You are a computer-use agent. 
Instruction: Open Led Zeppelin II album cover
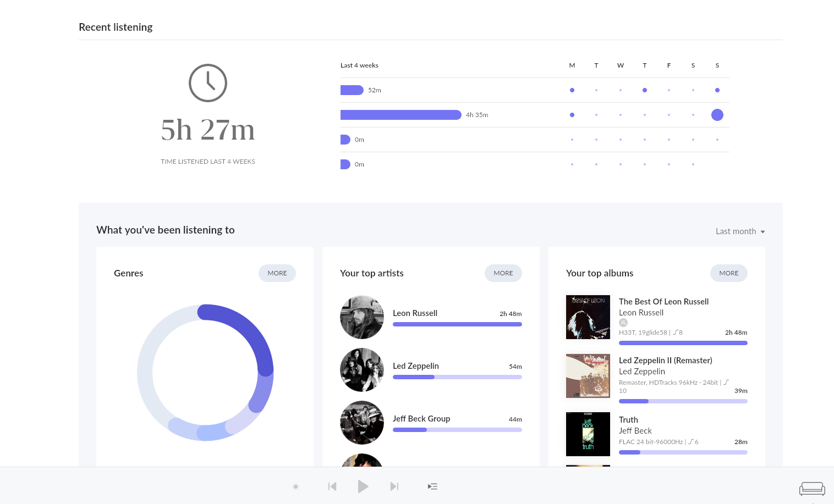click(588, 376)
